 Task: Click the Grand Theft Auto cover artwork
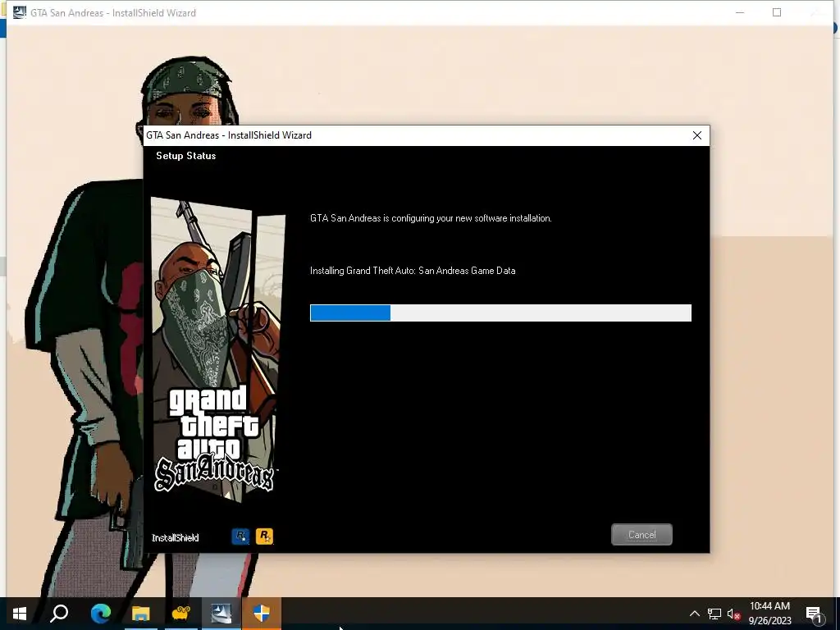[x=218, y=349]
